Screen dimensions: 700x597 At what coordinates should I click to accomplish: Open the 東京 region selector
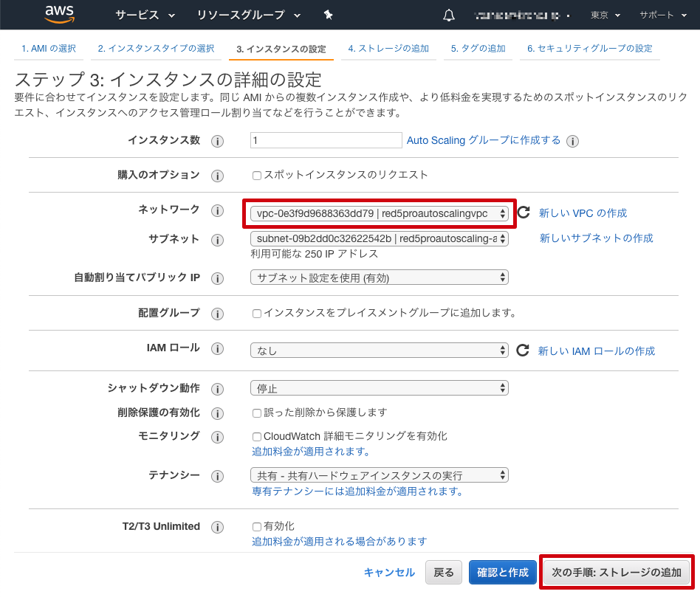pyautogui.click(x=605, y=15)
